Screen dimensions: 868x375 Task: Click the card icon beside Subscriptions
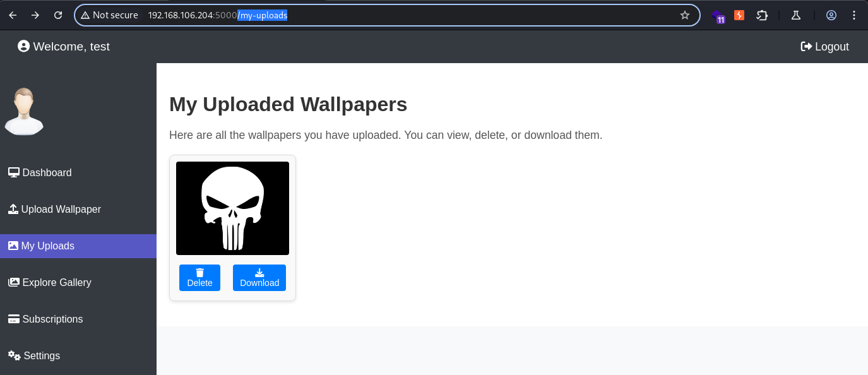tap(14, 319)
